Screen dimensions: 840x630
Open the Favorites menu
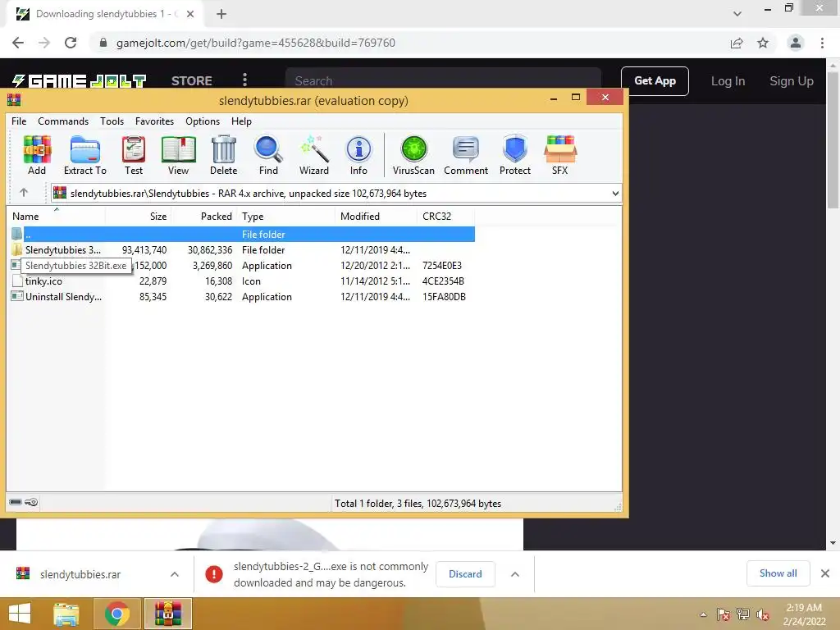(154, 121)
